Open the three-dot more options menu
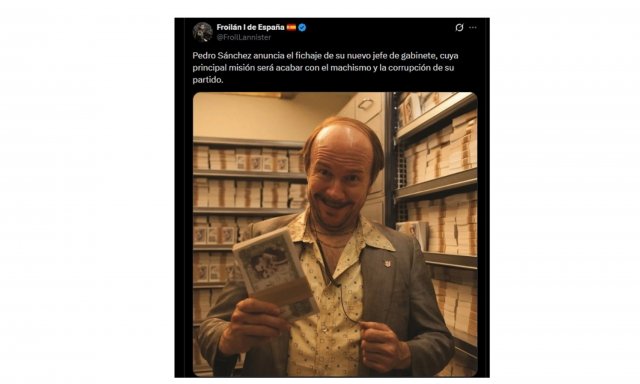The width and height of the screenshot is (640, 384). pyautogui.click(x=473, y=27)
